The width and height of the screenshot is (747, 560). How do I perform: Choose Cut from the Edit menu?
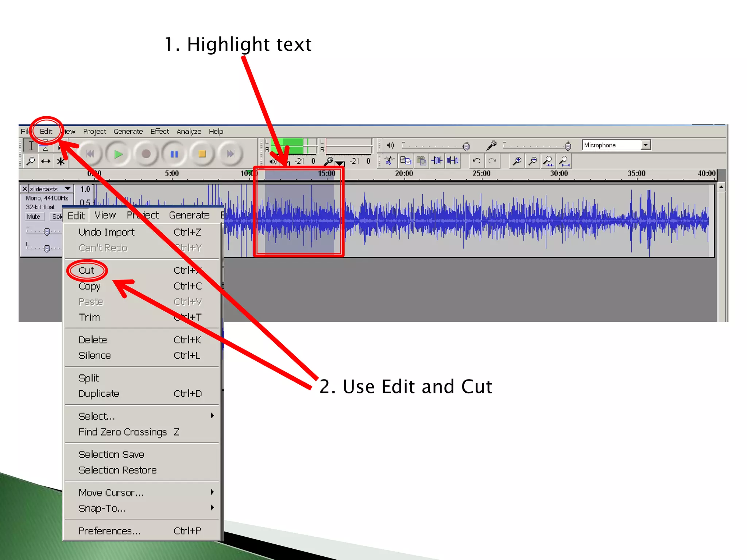tap(87, 271)
